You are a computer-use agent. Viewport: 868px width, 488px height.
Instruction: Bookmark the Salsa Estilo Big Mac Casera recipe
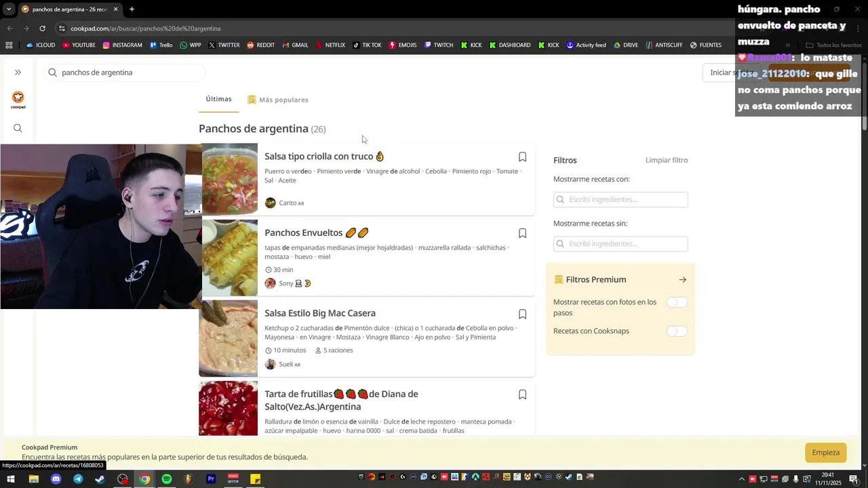click(x=522, y=314)
